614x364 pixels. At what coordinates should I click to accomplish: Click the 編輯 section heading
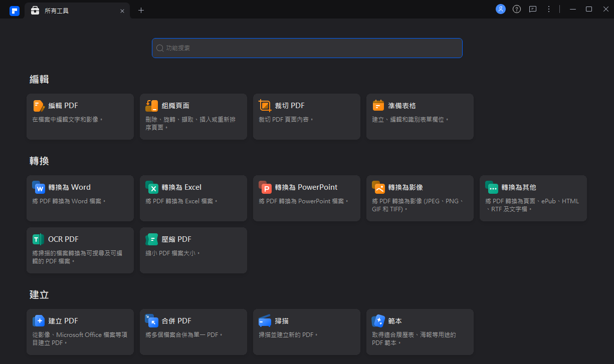[x=39, y=79]
